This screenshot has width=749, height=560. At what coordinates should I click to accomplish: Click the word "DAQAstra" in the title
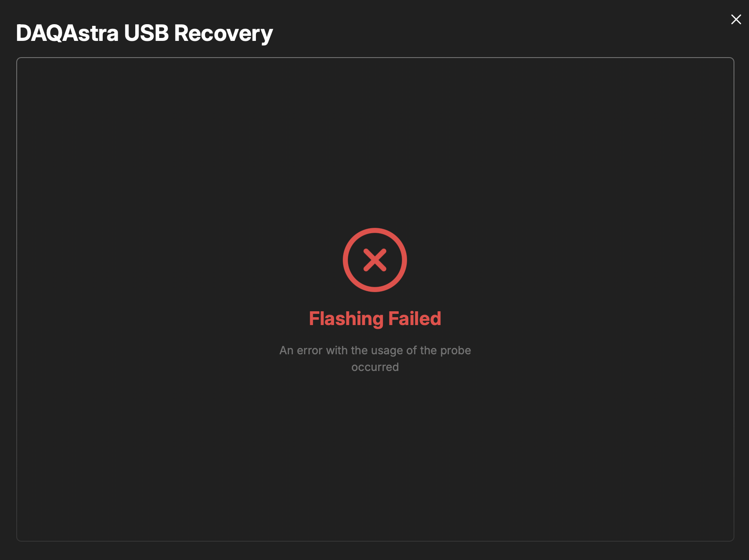[x=67, y=33]
